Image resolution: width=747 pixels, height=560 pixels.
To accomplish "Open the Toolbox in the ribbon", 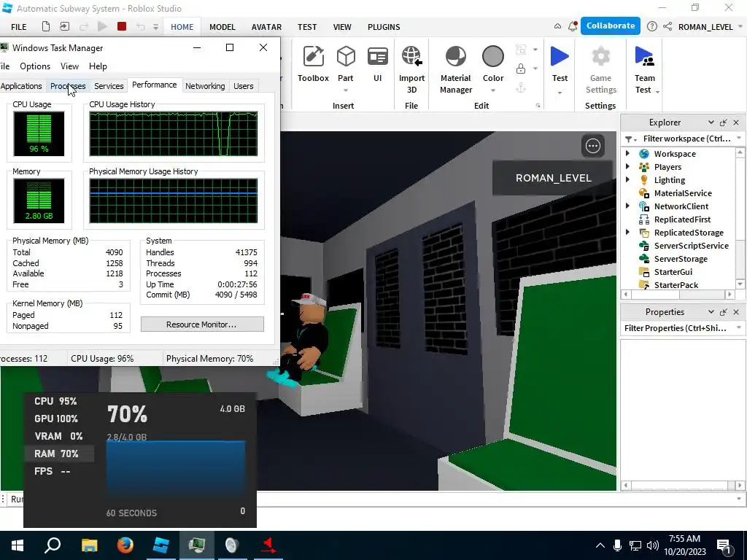I will pos(313,64).
